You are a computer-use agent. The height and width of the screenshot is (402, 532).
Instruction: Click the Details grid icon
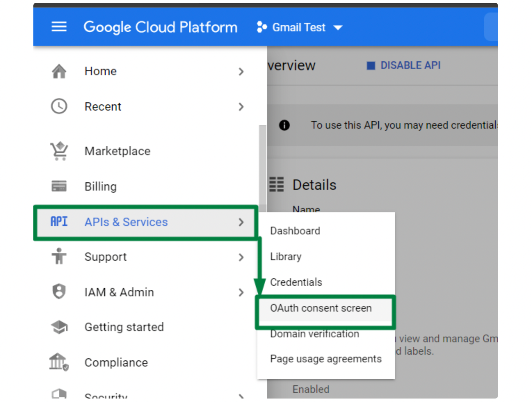point(276,185)
